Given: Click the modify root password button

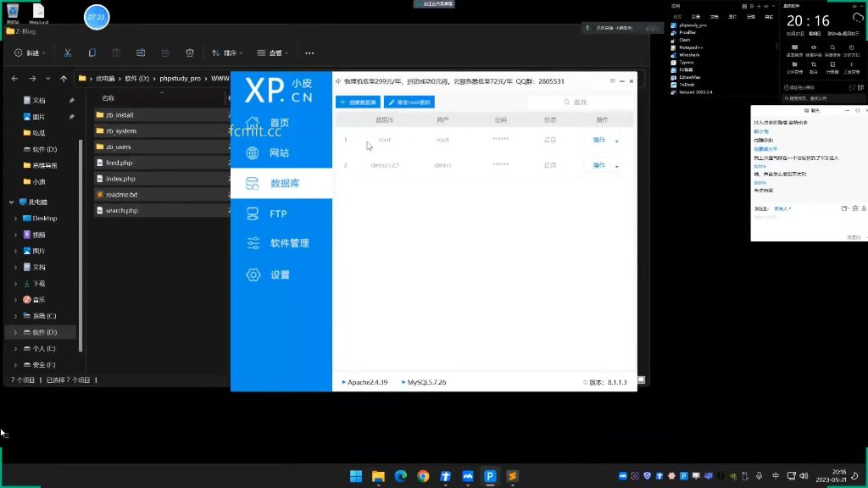Looking at the screenshot, I should click(x=409, y=102).
